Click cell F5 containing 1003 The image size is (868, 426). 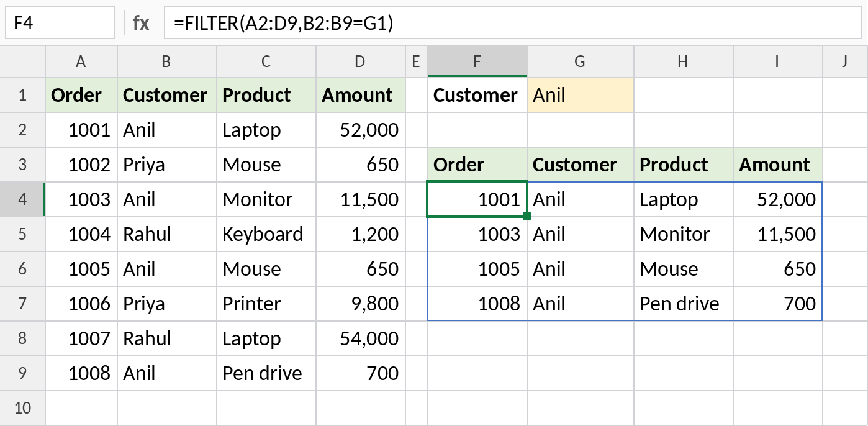coord(477,234)
